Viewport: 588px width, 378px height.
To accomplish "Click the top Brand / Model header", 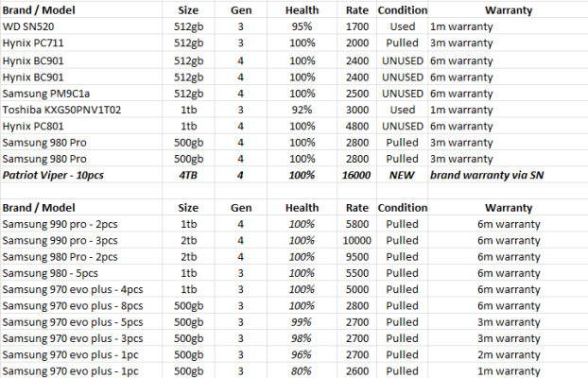I will 81,9.
